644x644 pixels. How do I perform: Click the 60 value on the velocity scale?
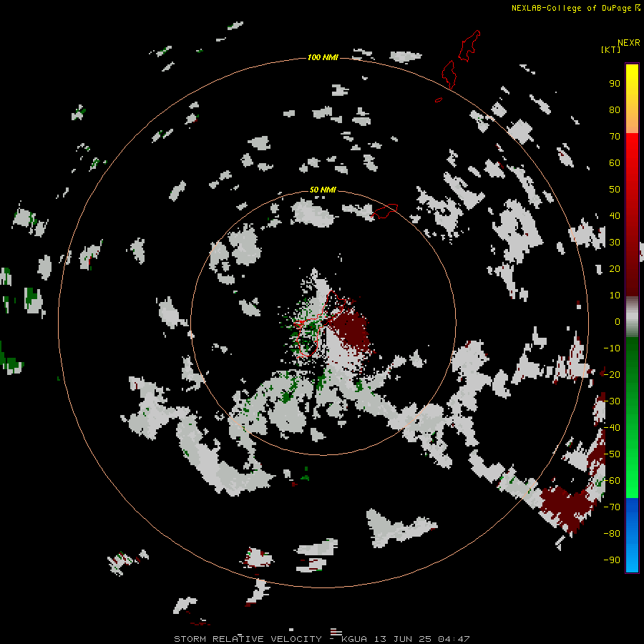click(615, 163)
